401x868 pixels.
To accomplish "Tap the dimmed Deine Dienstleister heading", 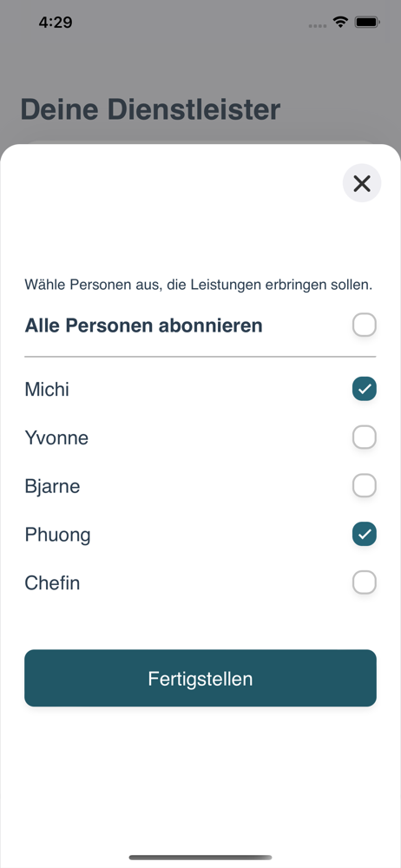I will click(x=150, y=109).
